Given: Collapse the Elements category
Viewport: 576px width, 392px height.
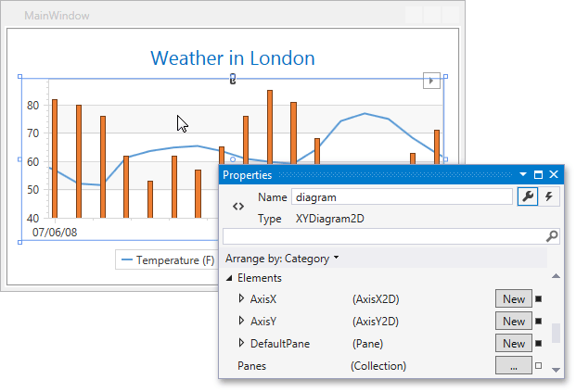Looking at the screenshot, I should (x=229, y=278).
